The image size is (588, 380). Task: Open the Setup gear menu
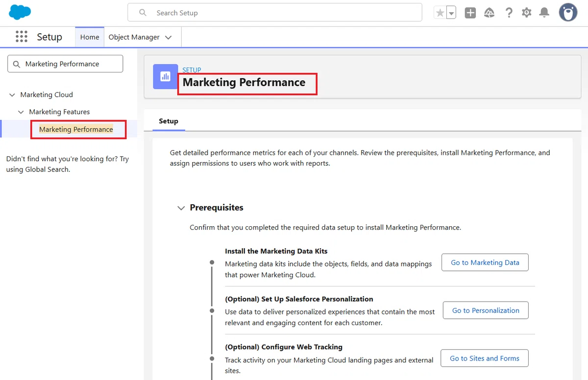click(x=527, y=13)
